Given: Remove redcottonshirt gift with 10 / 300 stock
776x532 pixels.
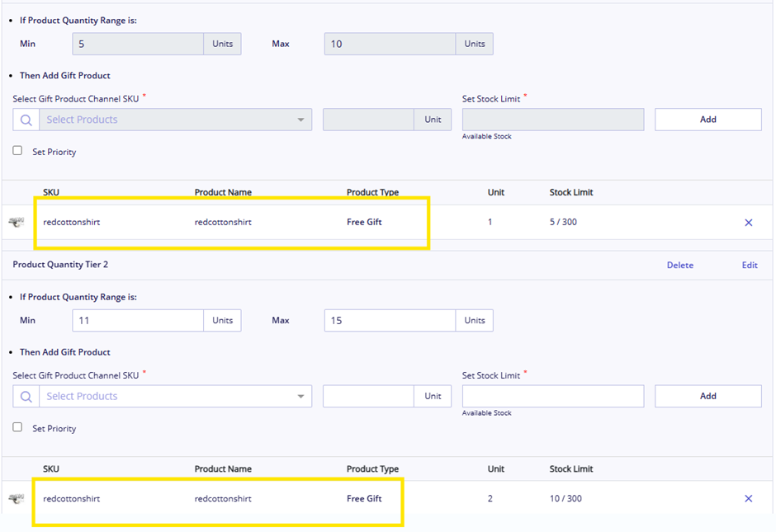Looking at the screenshot, I should (x=748, y=498).
